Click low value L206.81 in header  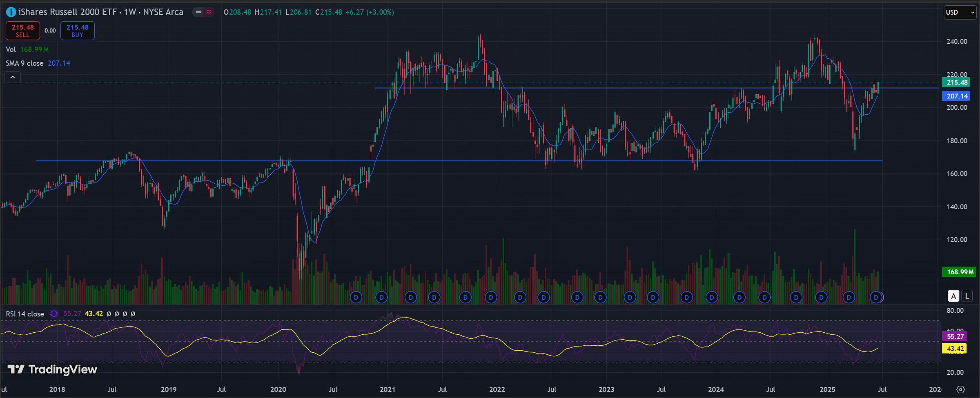[298, 12]
